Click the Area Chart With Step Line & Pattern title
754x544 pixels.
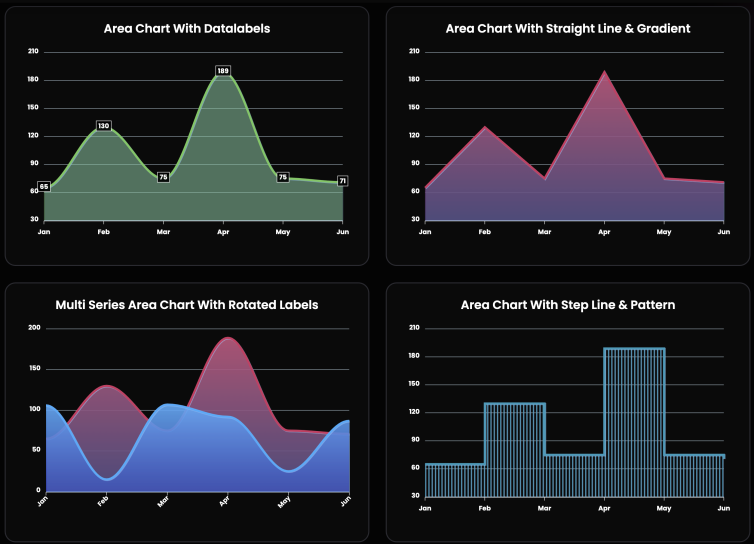pyautogui.click(x=568, y=305)
